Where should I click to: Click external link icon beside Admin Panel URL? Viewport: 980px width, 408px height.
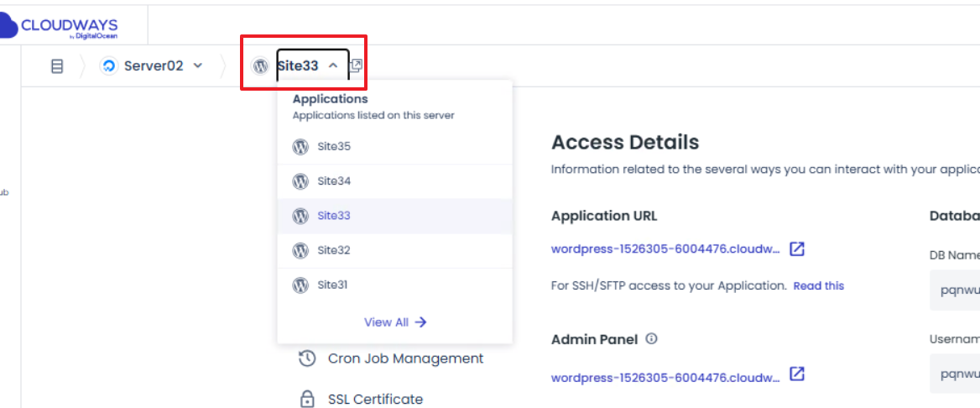(x=797, y=374)
